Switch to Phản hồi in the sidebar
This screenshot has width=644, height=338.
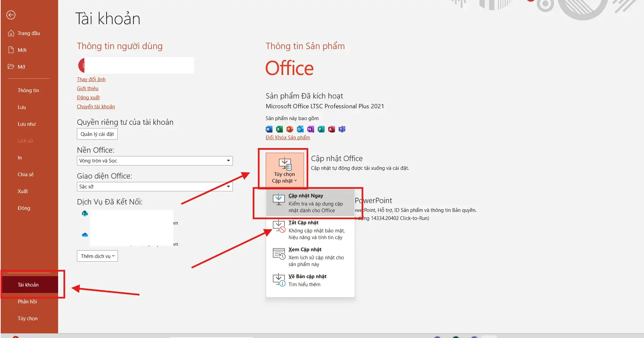(x=27, y=301)
